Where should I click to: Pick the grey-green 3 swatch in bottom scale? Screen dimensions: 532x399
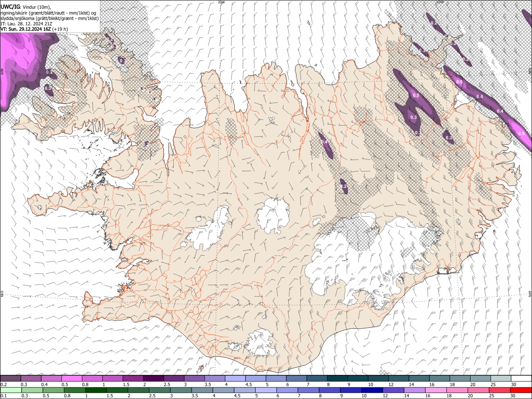[x=180, y=390]
